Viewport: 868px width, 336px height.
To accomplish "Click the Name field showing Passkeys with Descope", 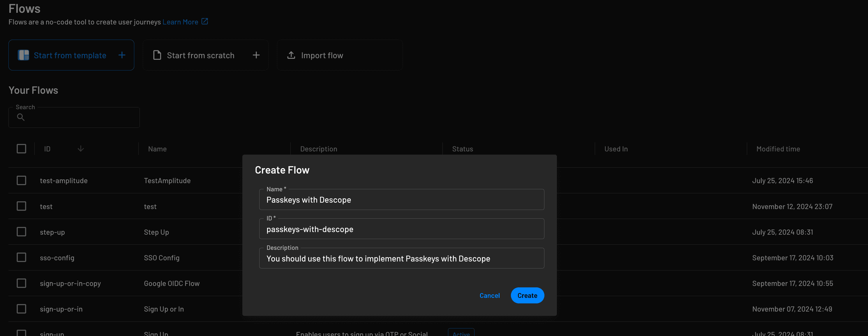I will (x=401, y=199).
